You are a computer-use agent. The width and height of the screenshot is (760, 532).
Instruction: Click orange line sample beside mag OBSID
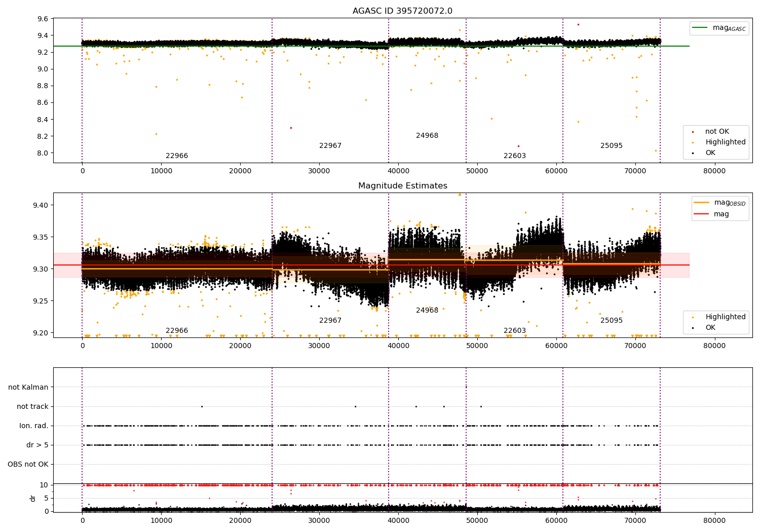click(702, 203)
